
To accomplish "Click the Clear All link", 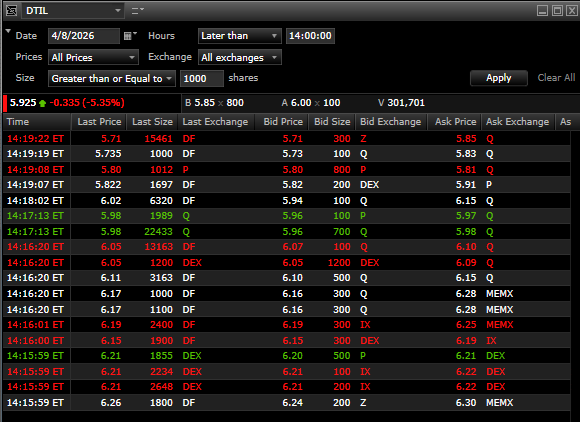I will click(556, 78).
